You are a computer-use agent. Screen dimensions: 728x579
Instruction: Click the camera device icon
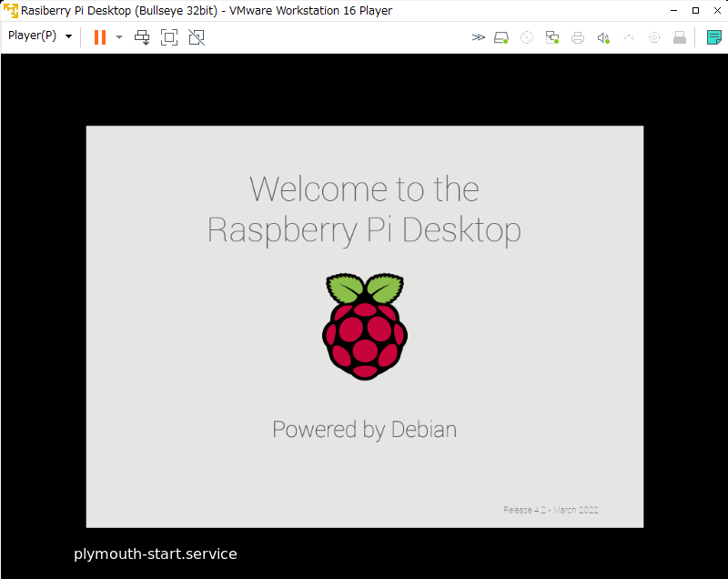coord(654,37)
